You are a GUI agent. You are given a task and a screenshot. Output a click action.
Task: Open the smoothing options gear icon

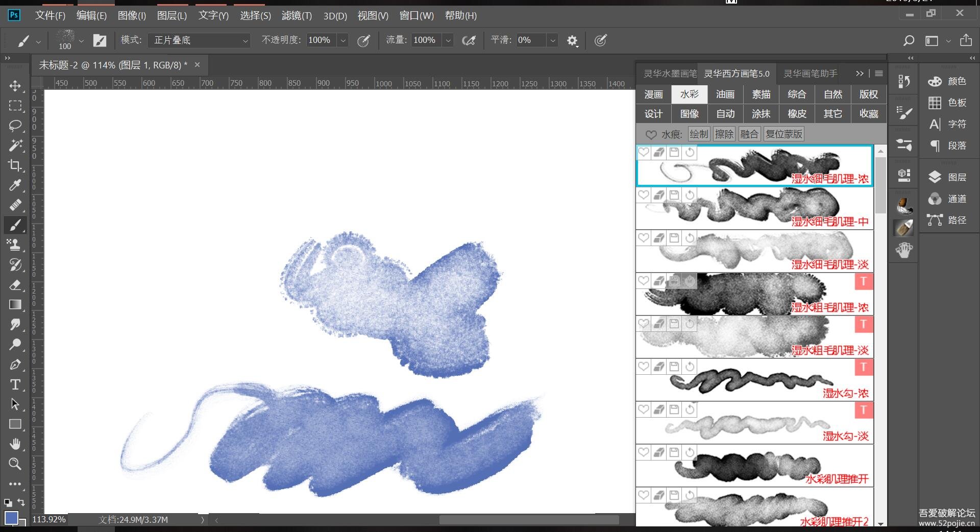pos(572,40)
